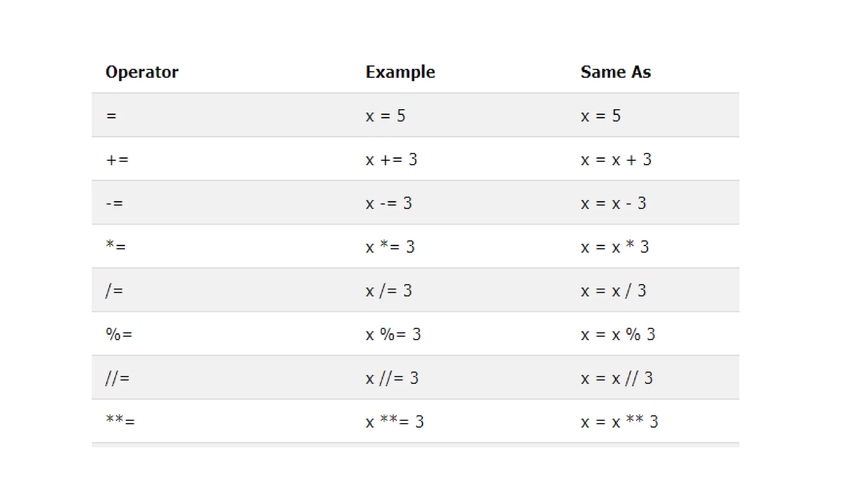Click the += operator cell
This screenshot has height=488, width=868.
(x=117, y=160)
